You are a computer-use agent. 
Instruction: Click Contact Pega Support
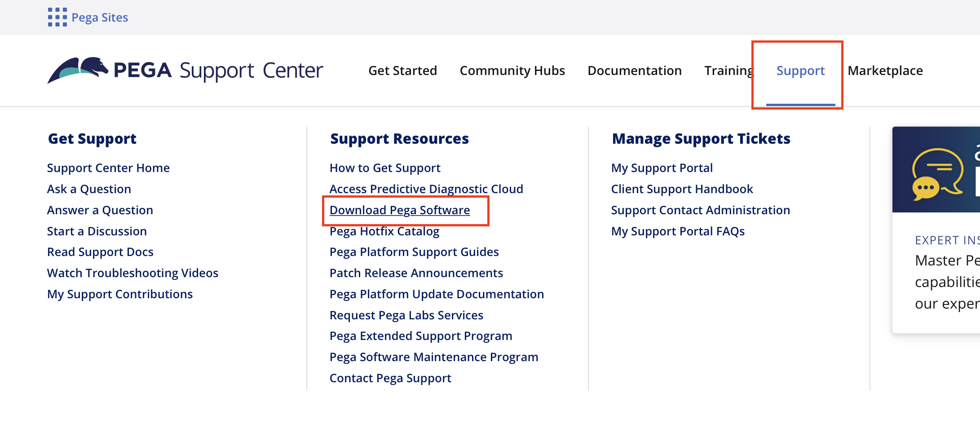point(390,378)
